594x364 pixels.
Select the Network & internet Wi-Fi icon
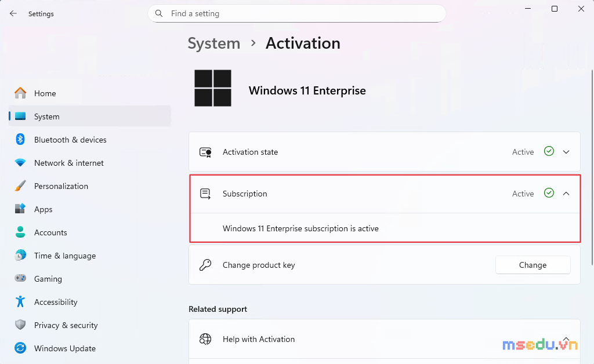point(20,163)
